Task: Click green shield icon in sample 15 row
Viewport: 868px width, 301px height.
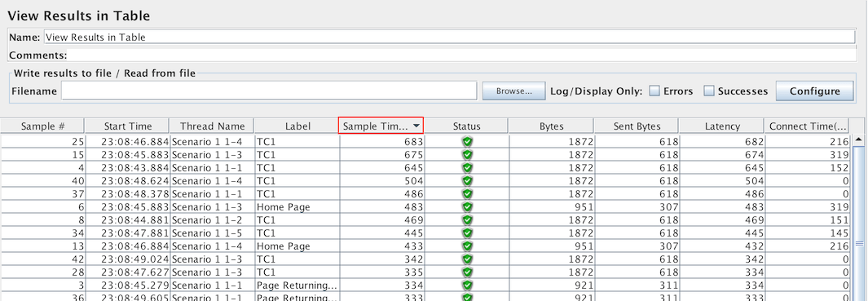Action: pyautogui.click(x=467, y=155)
